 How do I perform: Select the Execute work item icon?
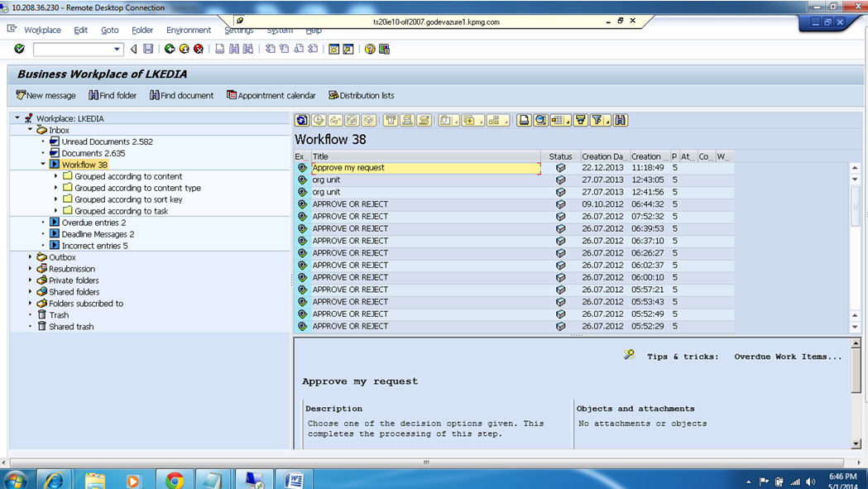click(302, 120)
